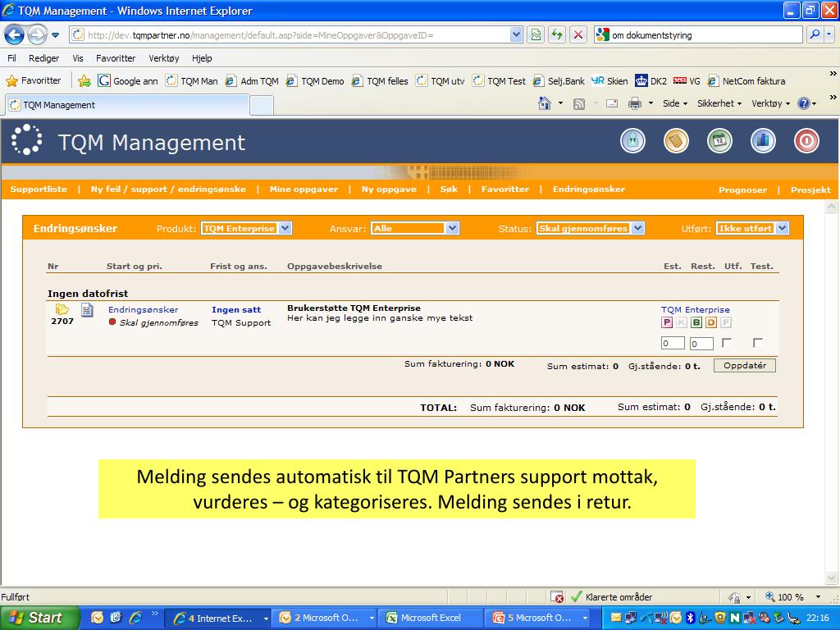Click the Read mail envelope icon

tap(612, 103)
